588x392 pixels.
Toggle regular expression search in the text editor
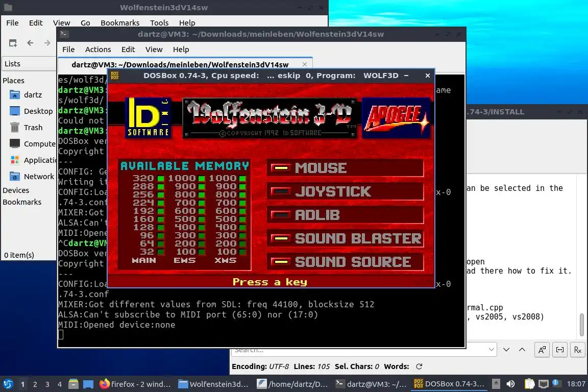click(577, 350)
